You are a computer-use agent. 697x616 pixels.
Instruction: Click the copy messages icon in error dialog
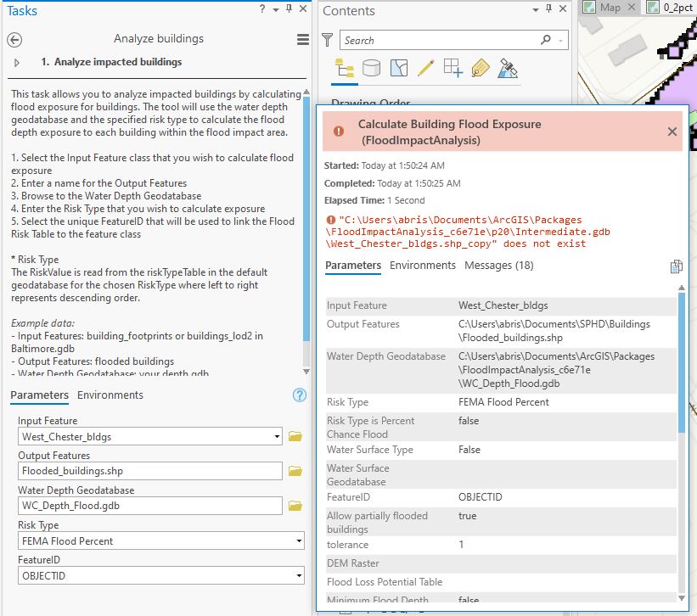(x=676, y=266)
